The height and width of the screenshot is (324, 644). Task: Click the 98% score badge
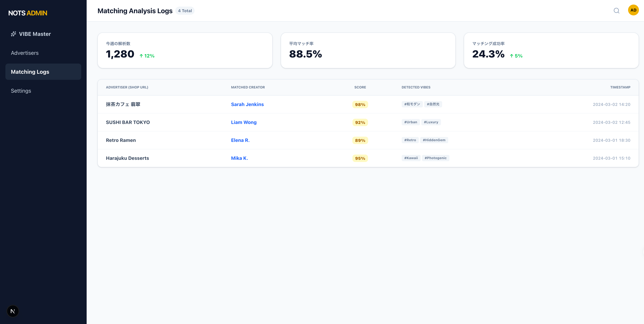pos(360,104)
